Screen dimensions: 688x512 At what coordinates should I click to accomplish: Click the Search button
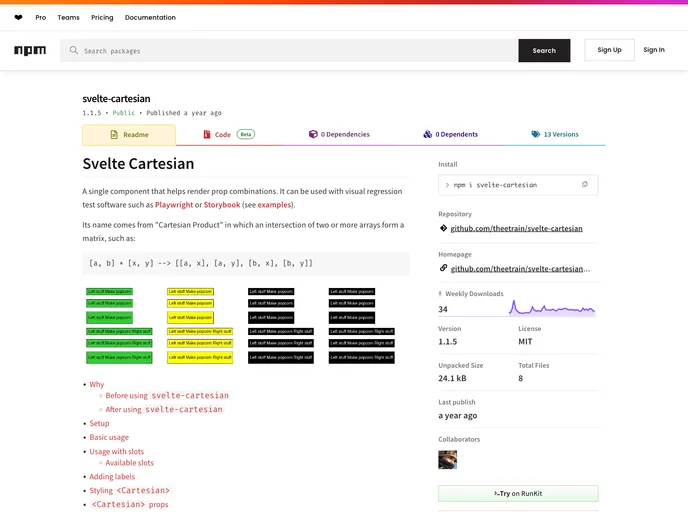pyautogui.click(x=544, y=50)
